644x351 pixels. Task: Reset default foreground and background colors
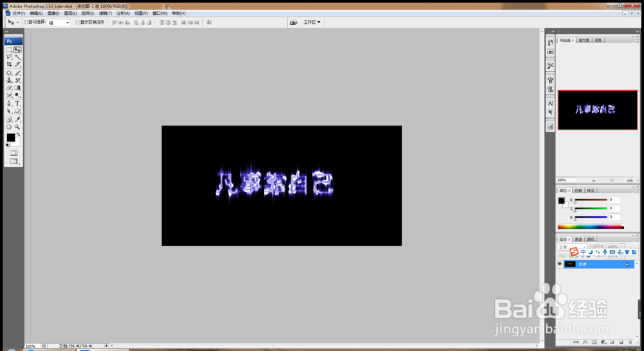point(7,146)
